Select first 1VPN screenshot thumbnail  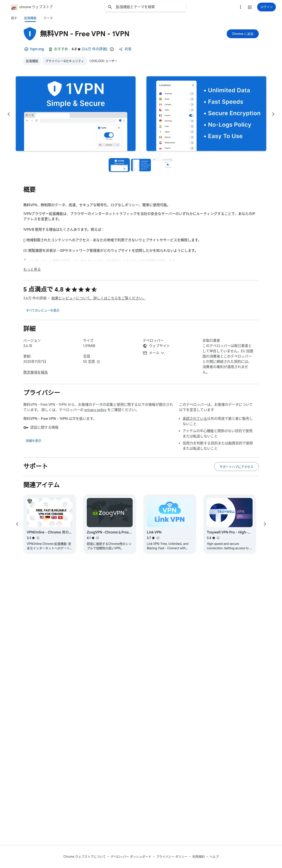(x=119, y=165)
